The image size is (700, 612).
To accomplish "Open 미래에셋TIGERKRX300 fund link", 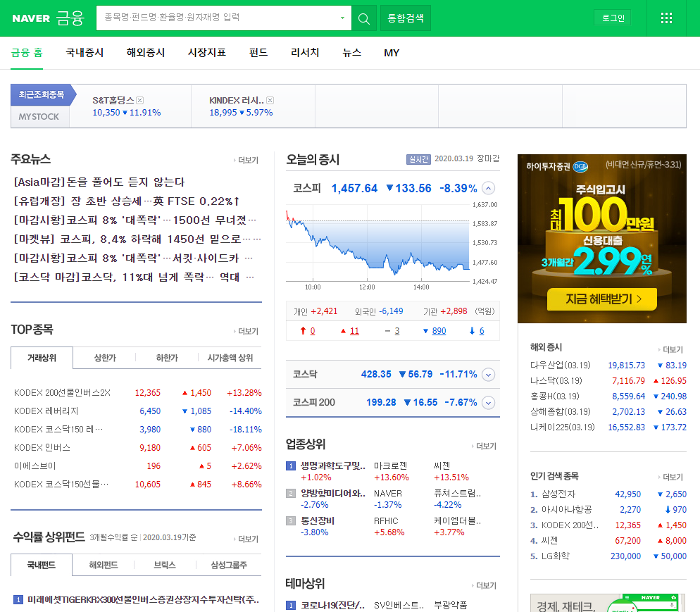I will point(143,599).
